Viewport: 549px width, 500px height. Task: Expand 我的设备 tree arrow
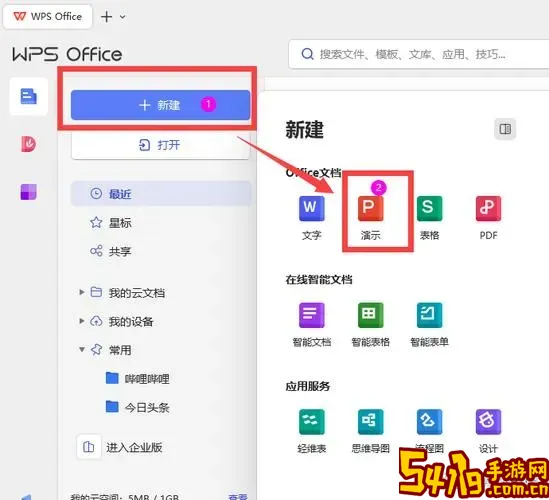[x=82, y=321]
